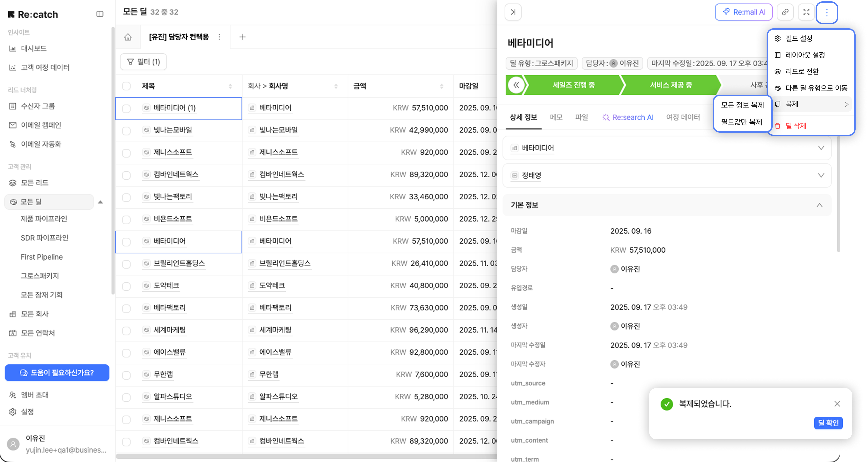This screenshot has width=868, height=462.
Task: Choose 모든 정보 복제 from submenu
Action: pos(742,105)
